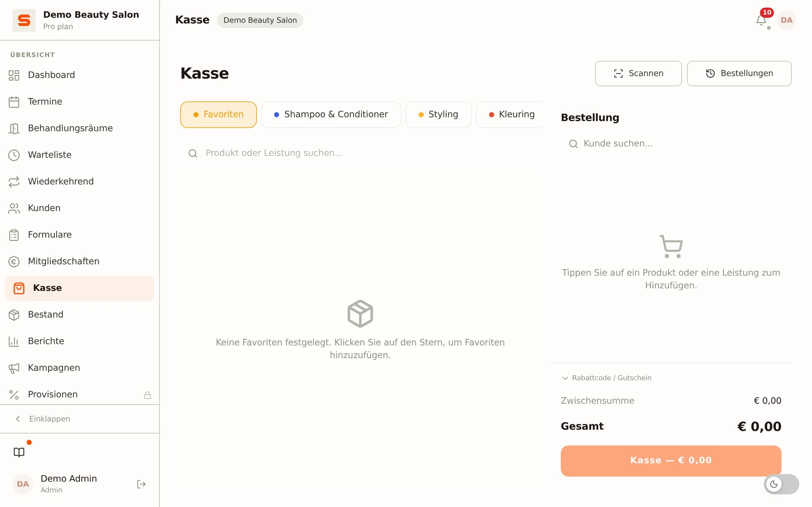Screen dimensions: 812x507
Task: Open the notifications bell icon
Action: point(761,21)
